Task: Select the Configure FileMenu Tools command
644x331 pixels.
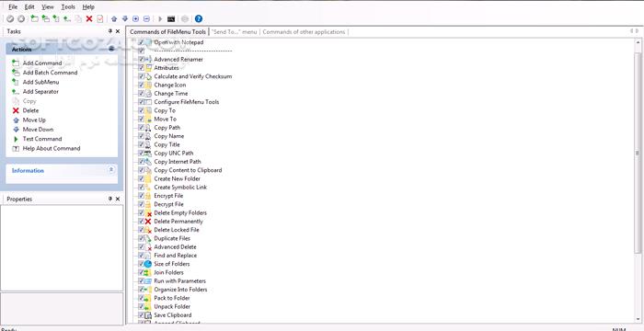Action: [187, 102]
